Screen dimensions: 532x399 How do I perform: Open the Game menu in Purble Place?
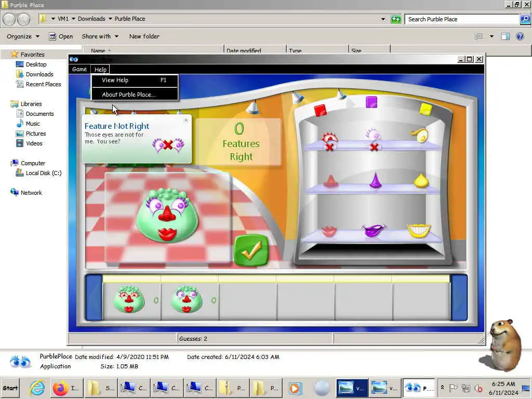pos(79,69)
